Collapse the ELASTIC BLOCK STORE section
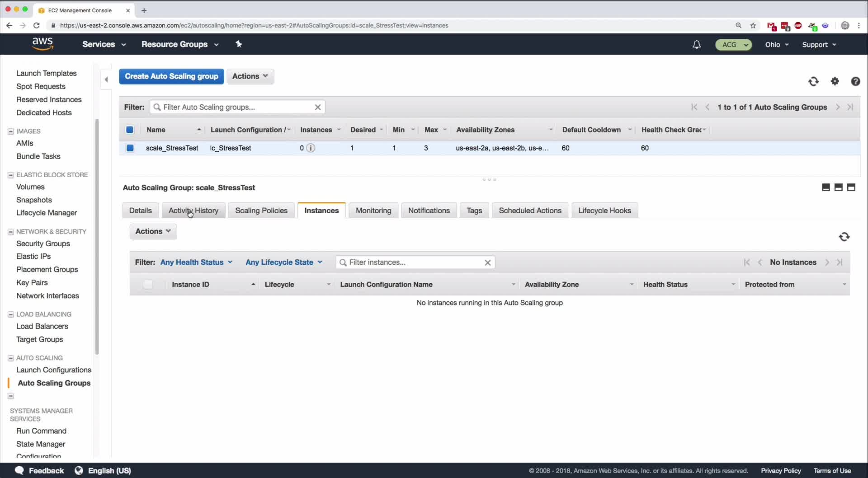 pos(11,175)
